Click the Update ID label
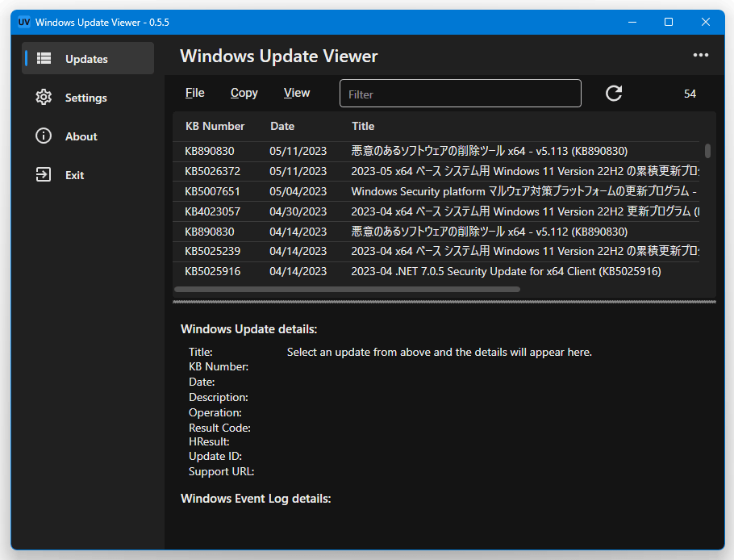This screenshot has width=734, height=560. point(215,456)
